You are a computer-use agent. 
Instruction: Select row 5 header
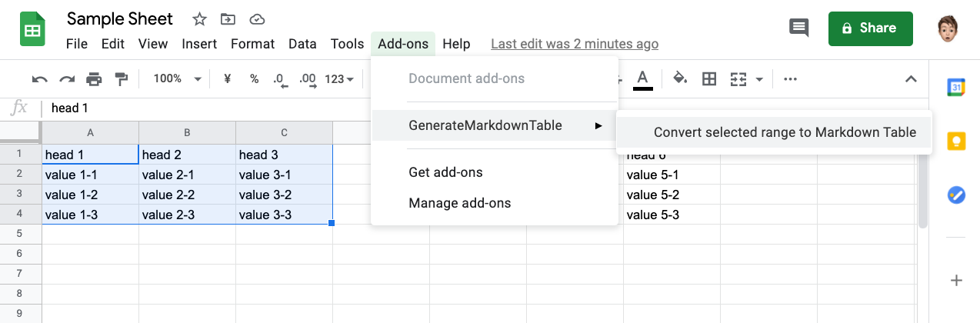point(21,235)
